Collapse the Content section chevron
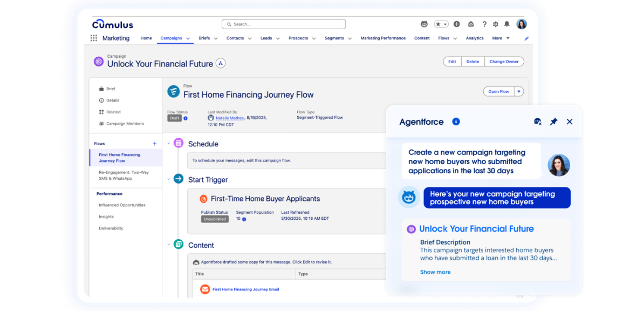This screenshot has width=644, height=311. 168,245
